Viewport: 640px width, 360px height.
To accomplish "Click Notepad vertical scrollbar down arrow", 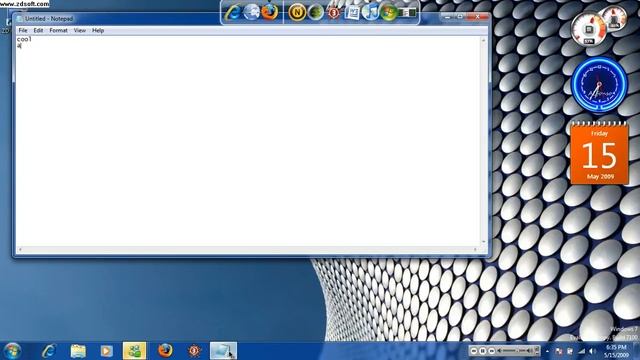I will pos(484,242).
